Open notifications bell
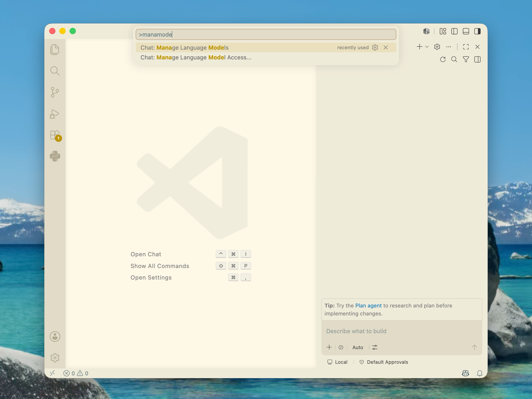This screenshot has height=399, width=532. (x=479, y=373)
